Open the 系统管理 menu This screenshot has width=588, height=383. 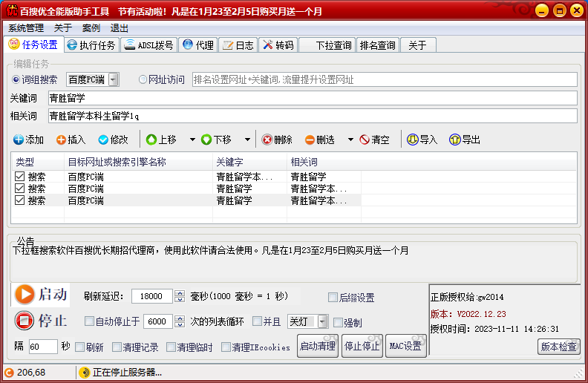[x=26, y=28]
